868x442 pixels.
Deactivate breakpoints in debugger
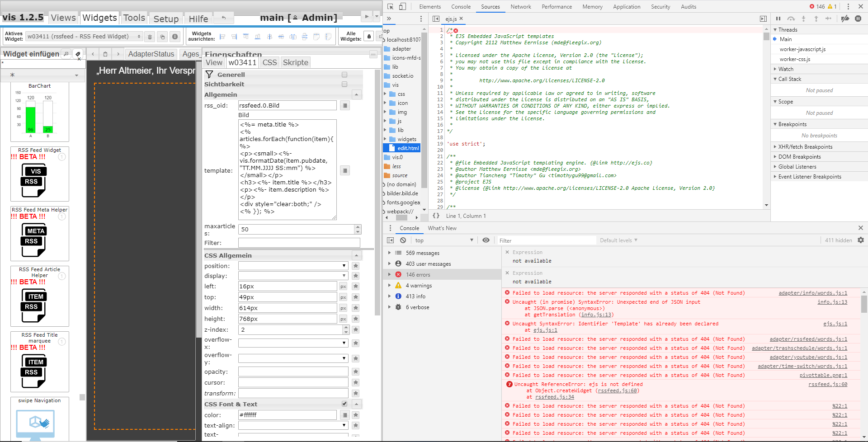coord(845,19)
